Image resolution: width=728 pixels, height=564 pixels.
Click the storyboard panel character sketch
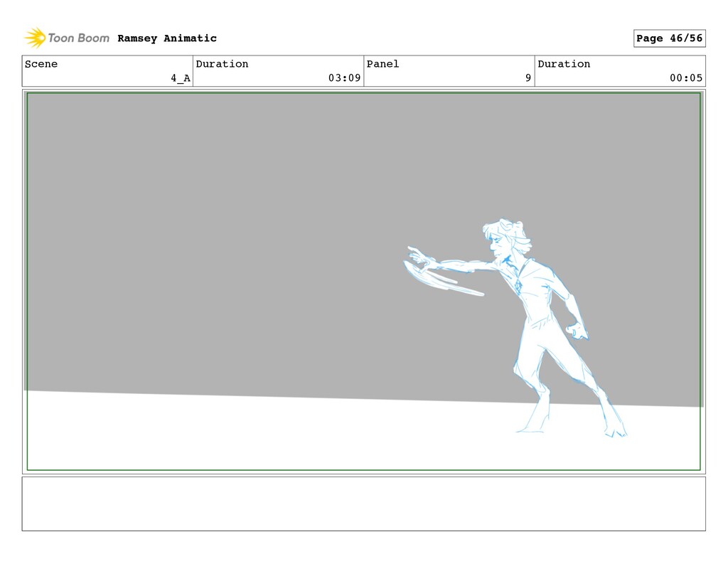515,328
